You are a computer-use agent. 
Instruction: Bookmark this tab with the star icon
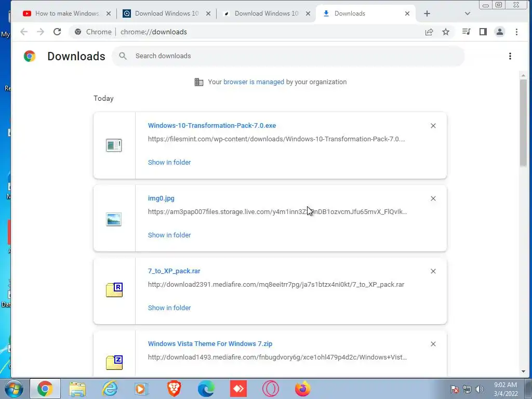(446, 32)
